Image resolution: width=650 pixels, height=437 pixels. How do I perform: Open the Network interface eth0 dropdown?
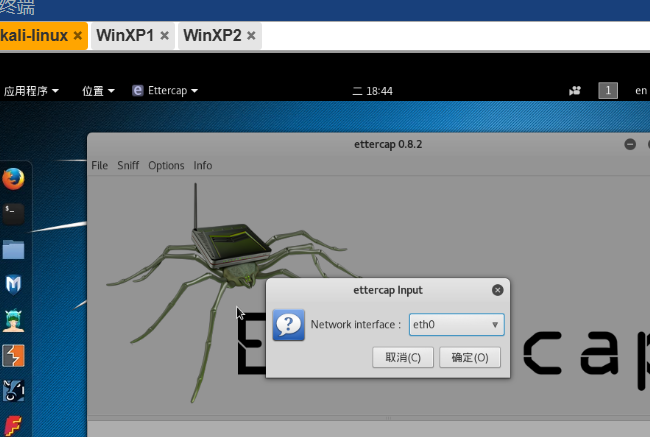pyautogui.click(x=456, y=324)
